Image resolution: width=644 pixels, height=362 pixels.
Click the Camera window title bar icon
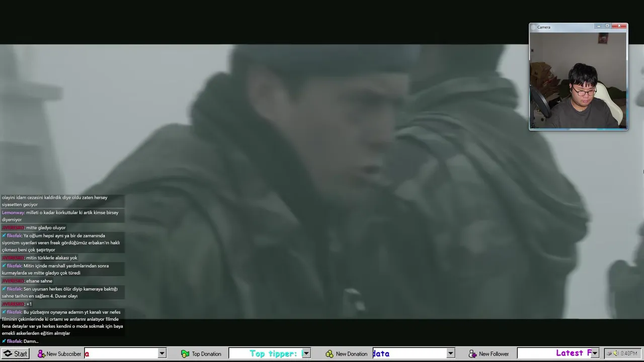pos(534,27)
